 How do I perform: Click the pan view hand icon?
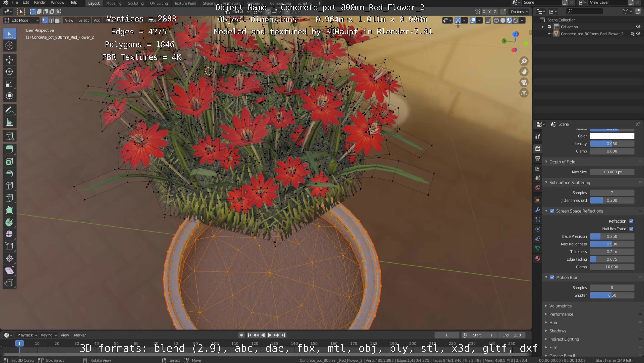coord(524,72)
